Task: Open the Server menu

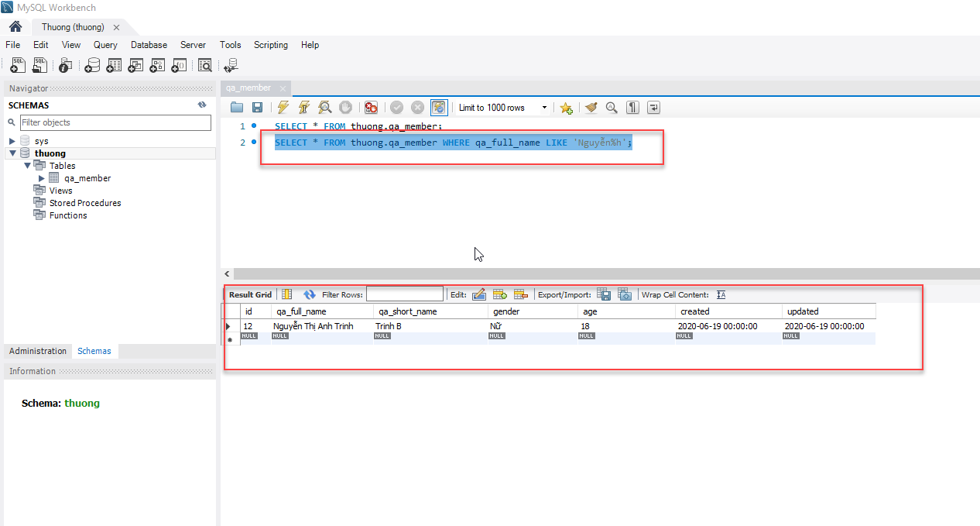Action: pyautogui.click(x=194, y=45)
